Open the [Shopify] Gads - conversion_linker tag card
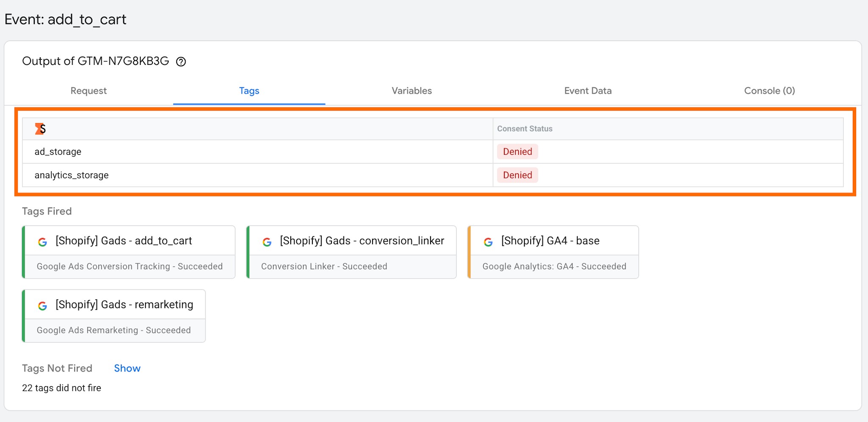The image size is (868, 422). click(x=351, y=252)
